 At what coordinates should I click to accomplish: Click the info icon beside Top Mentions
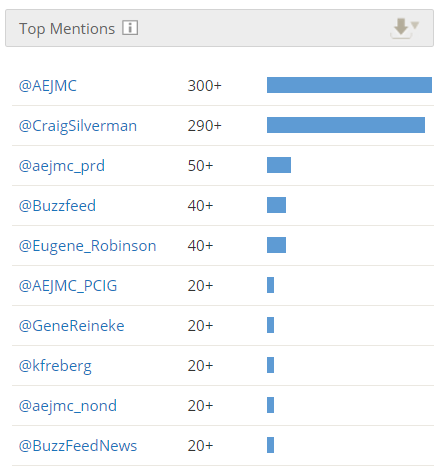click(130, 28)
